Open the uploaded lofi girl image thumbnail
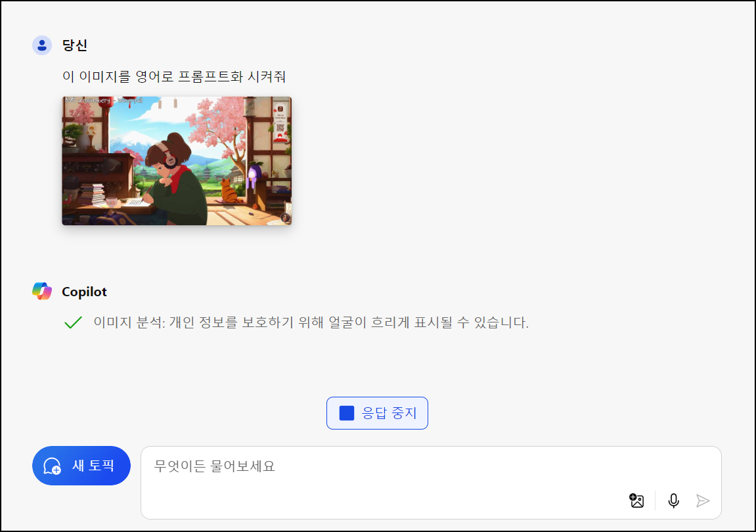Image resolution: width=756 pixels, height=532 pixels. (176, 160)
